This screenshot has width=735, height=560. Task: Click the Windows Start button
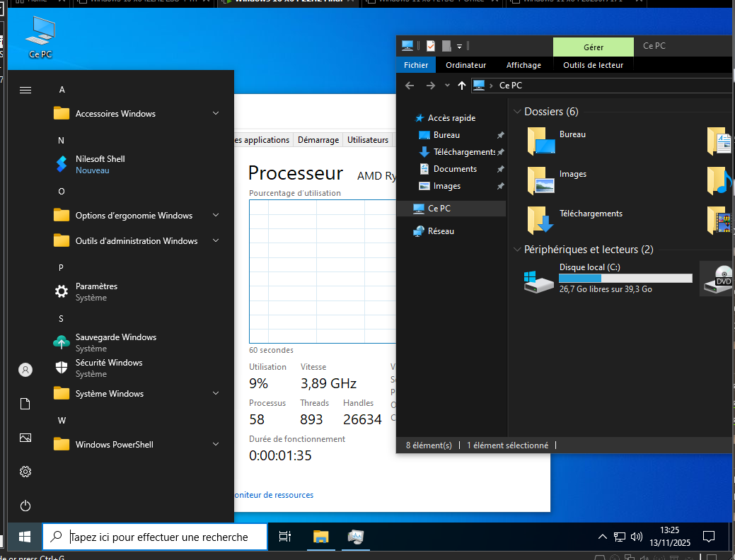click(25, 537)
